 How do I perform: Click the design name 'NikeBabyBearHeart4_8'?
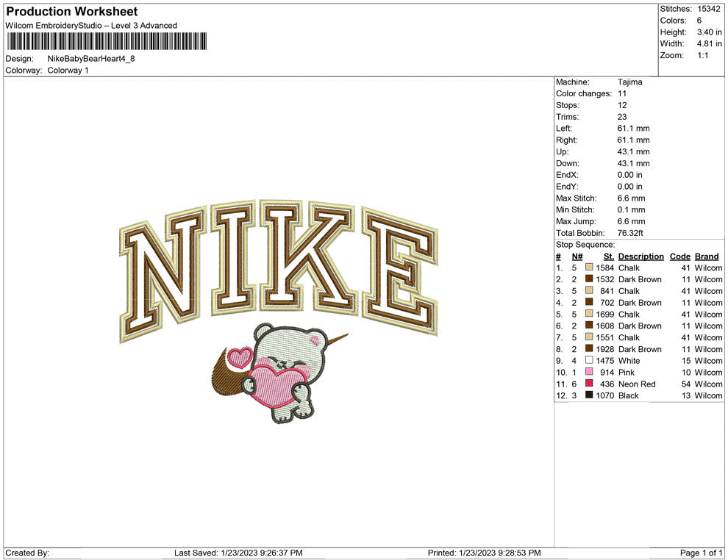click(91, 59)
